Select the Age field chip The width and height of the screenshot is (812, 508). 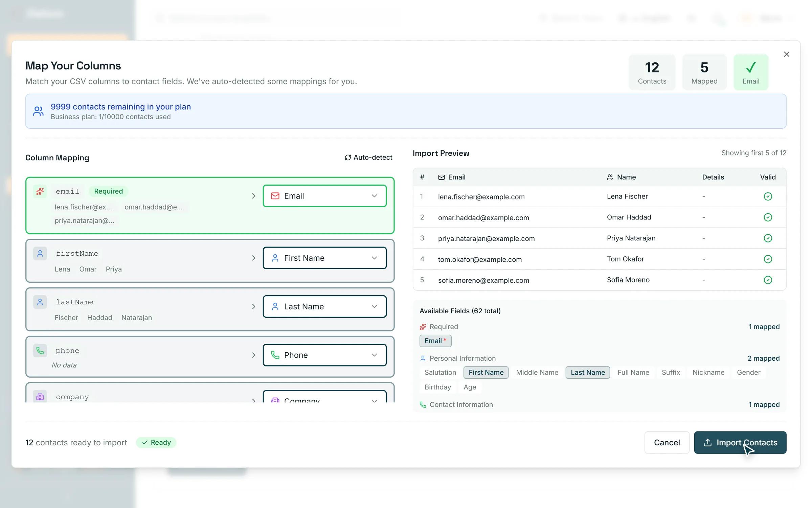(x=470, y=387)
